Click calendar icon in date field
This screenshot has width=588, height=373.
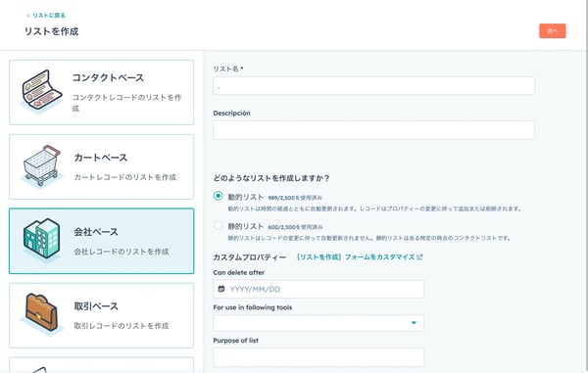tap(221, 289)
